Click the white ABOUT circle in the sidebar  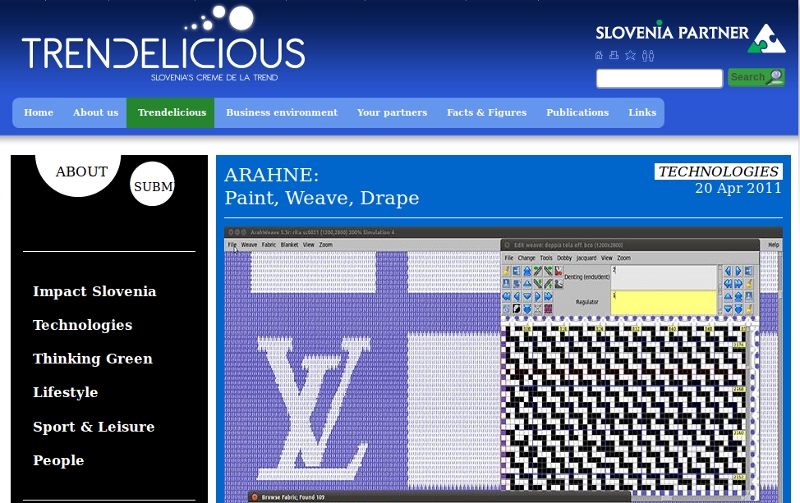pyautogui.click(x=78, y=172)
